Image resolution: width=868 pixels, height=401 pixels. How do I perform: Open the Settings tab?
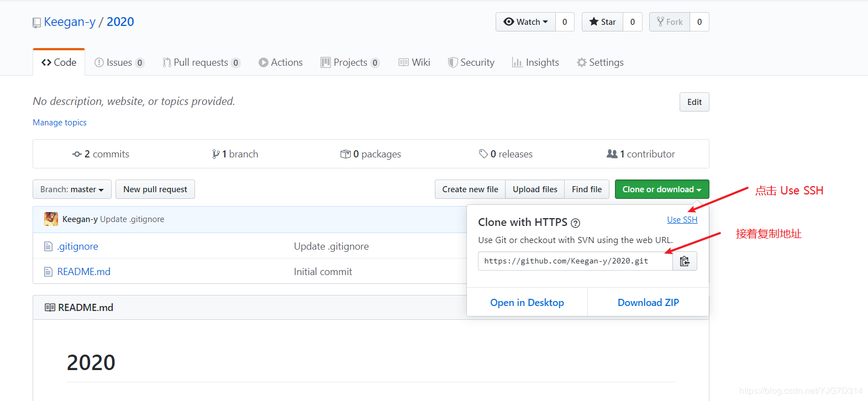click(x=600, y=62)
